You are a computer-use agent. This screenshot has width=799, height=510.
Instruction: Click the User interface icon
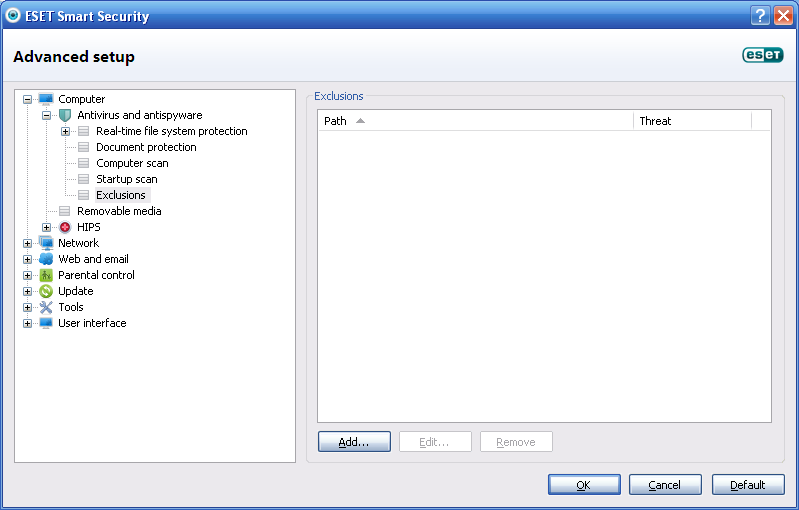point(46,323)
